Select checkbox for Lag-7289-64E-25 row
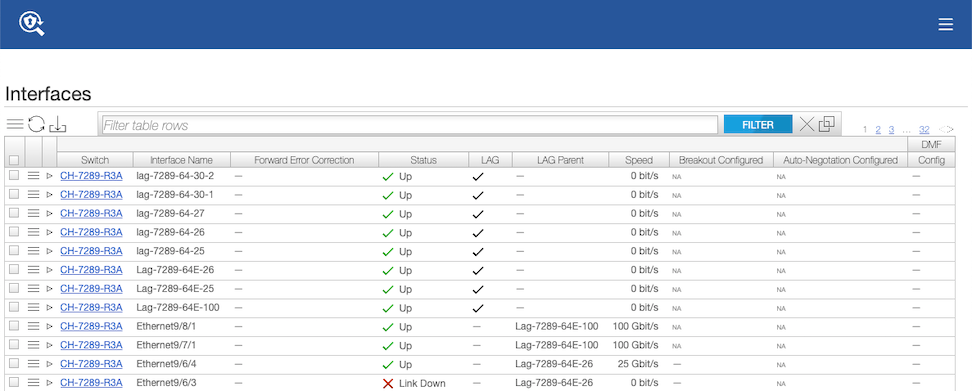 (14, 288)
